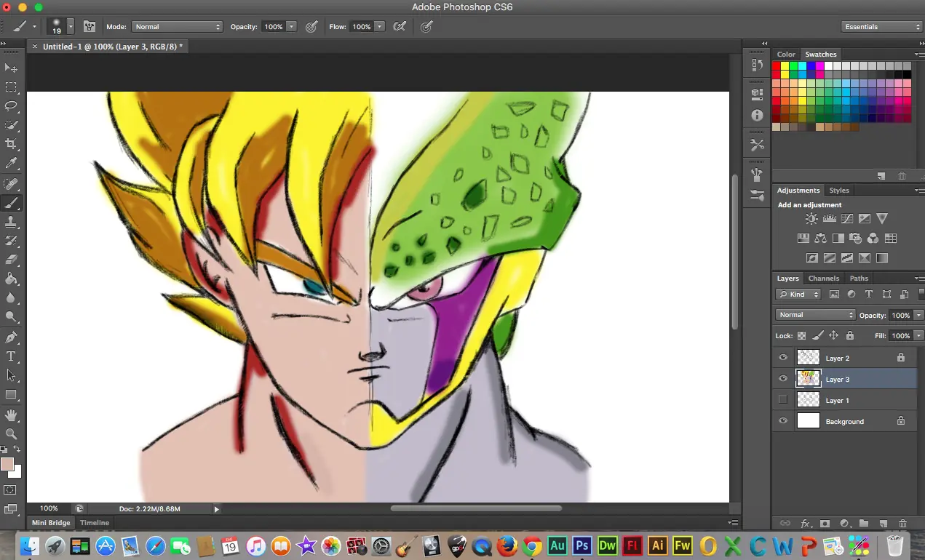Select the Lasso tool
This screenshot has height=560, width=925.
click(x=11, y=106)
